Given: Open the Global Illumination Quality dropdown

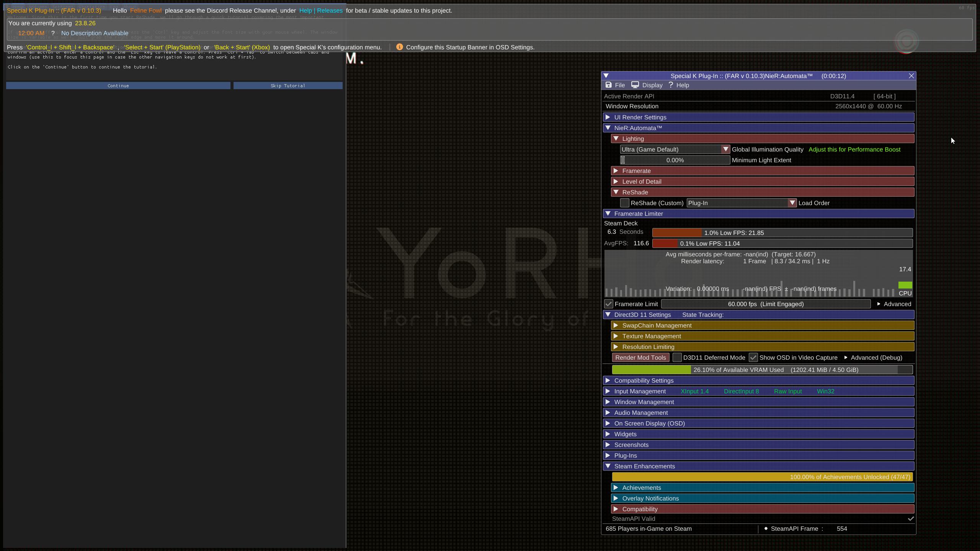Looking at the screenshot, I should pyautogui.click(x=725, y=149).
